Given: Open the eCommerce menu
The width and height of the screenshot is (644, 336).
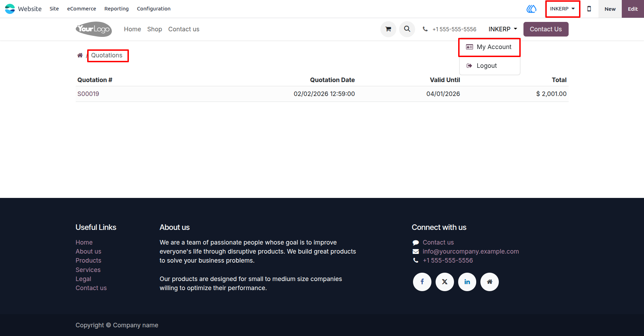Looking at the screenshot, I should pos(82,9).
